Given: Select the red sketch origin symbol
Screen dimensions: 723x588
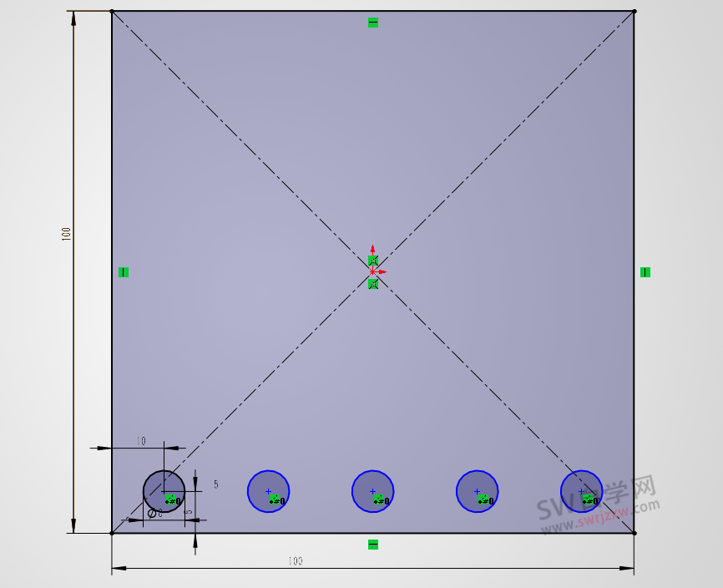Looking at the screenshot, I should click(372, 271).
